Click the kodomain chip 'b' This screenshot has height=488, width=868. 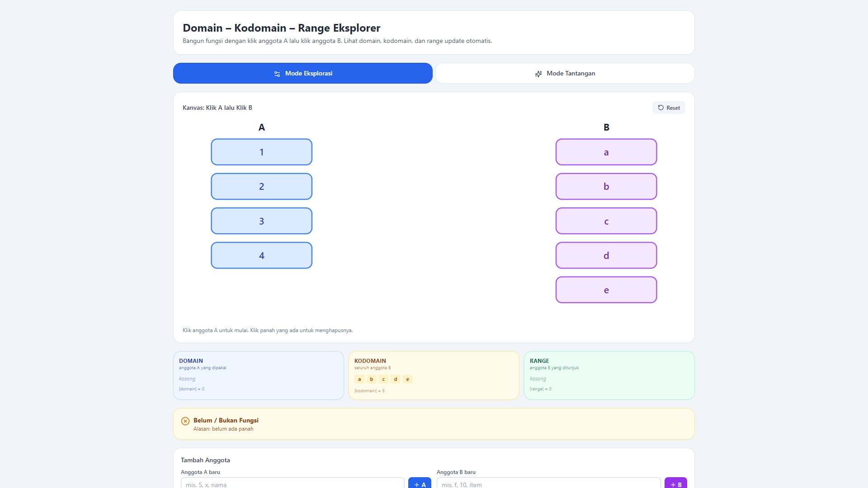point(372,379)
